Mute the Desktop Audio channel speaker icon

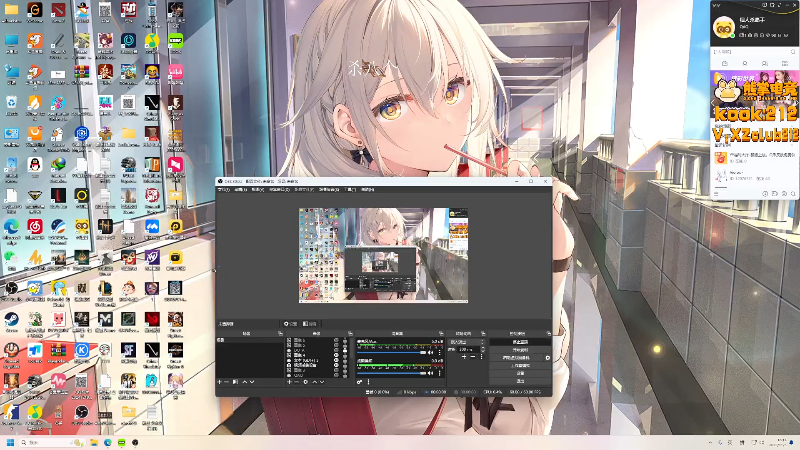tap(430, 373)
